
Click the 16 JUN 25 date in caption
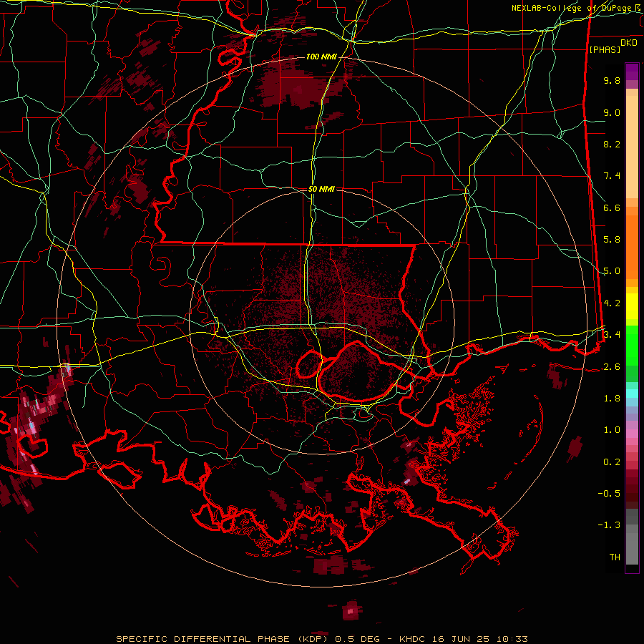click(x=460, y=639)
